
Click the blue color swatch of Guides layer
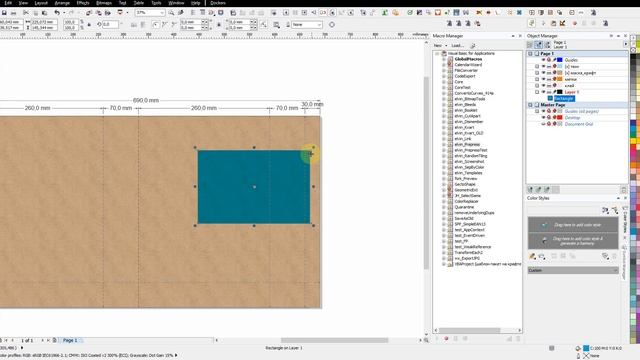coord(560,60)
